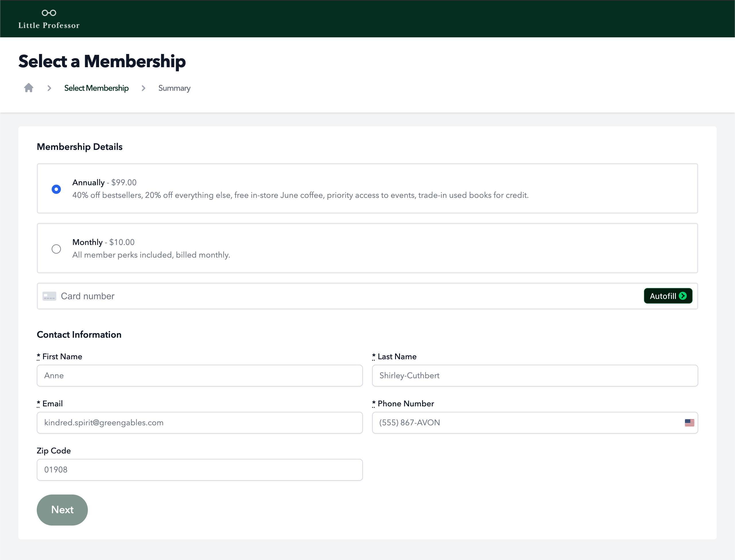
Task: Focus the Phone Number input field
Action: coord(535,423)
